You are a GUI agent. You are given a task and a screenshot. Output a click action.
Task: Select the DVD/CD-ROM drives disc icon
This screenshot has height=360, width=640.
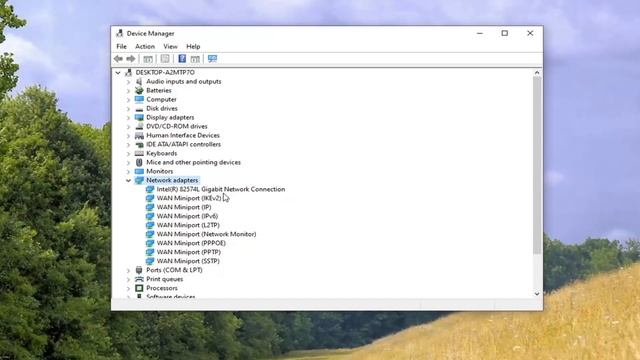(x=139, y=126)
